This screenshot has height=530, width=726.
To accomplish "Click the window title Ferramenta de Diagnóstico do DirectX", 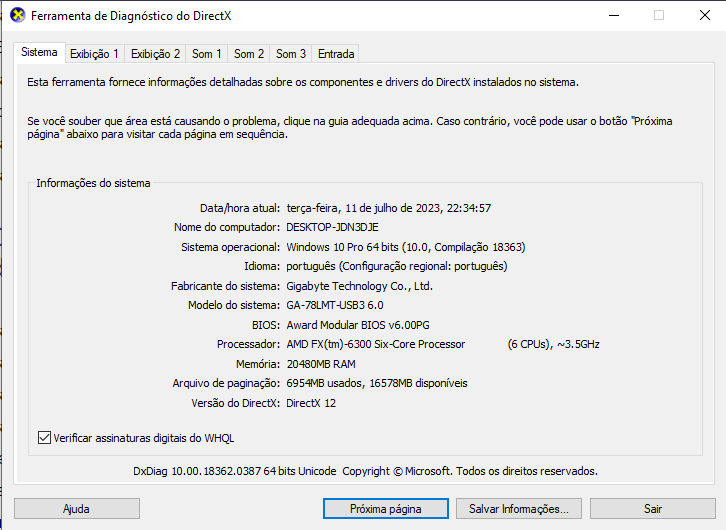I will [x=131, y=16].
